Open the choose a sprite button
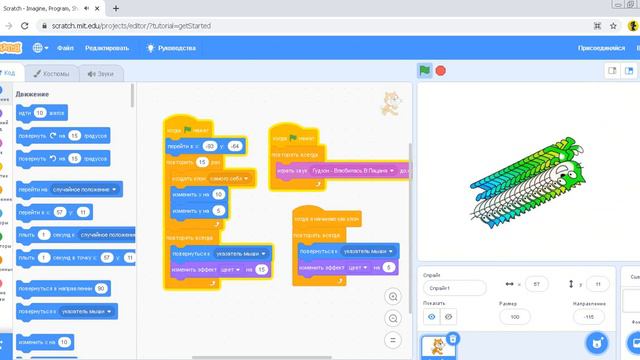This screenshot has width=640, height=360. pos(597,343)
